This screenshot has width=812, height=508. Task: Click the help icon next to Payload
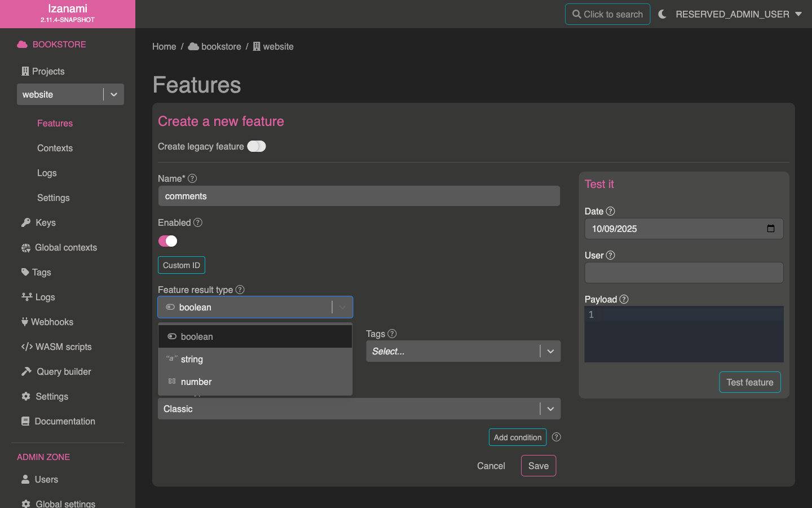coord(624,299)
